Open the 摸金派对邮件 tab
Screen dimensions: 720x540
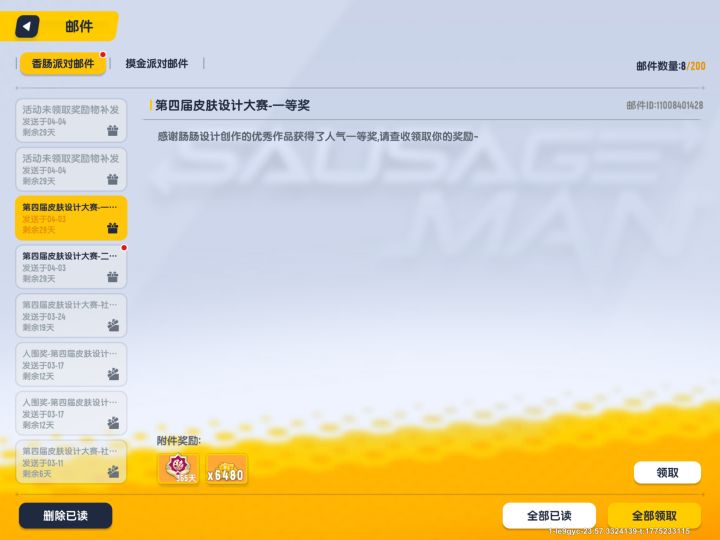coord(157,63)
